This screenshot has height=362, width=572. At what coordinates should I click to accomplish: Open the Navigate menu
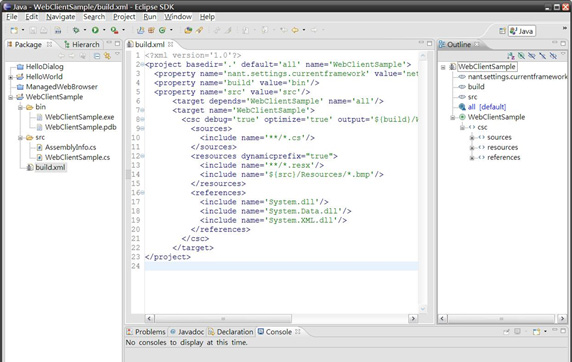61,17
